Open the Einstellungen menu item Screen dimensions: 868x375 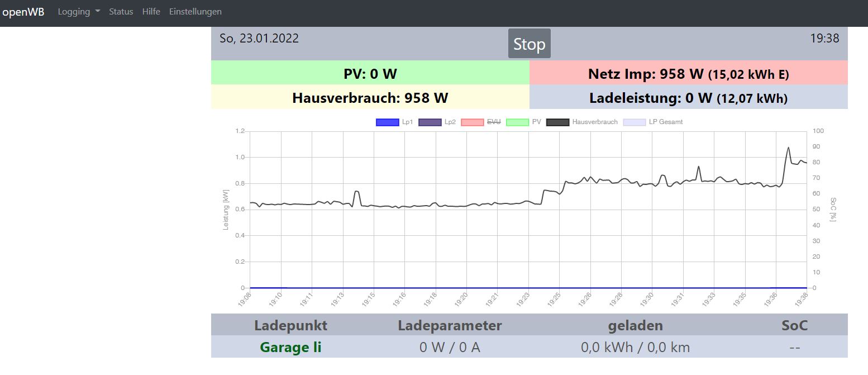click(195, 12)
